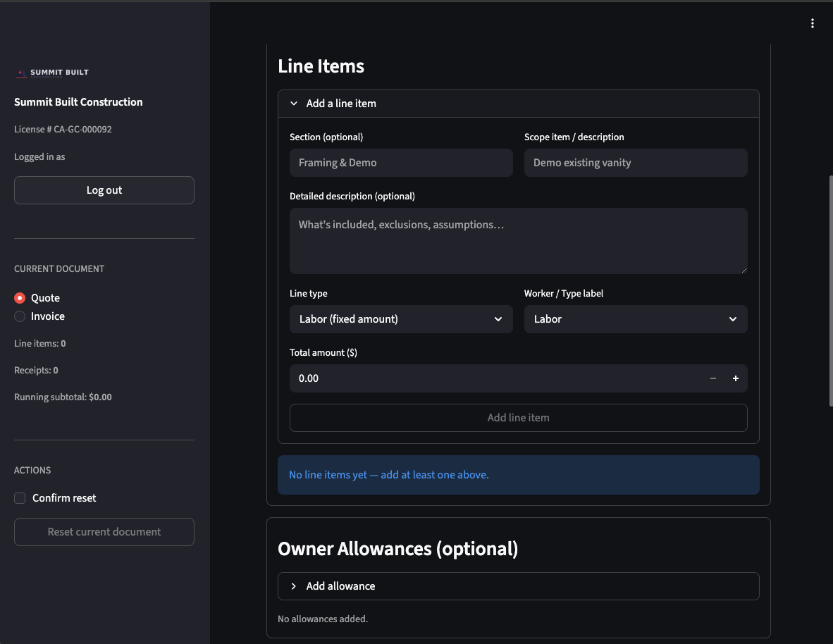Enable the Confirm reset checkbox
Viewport: 833px width, 644px height.
coord(19,497)
